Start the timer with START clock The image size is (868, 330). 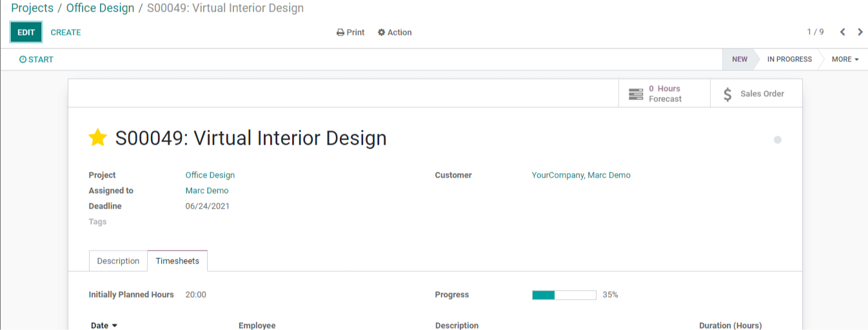(x=36, y=59)
